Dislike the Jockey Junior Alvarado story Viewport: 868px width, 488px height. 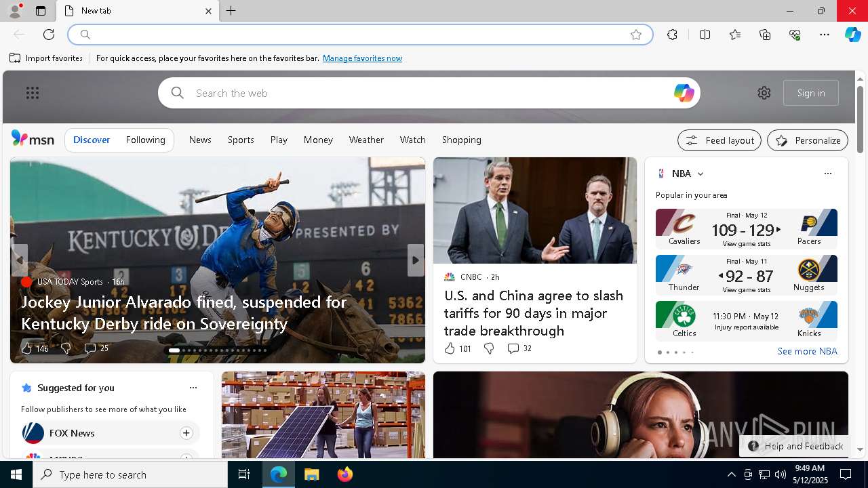[66, 348]
